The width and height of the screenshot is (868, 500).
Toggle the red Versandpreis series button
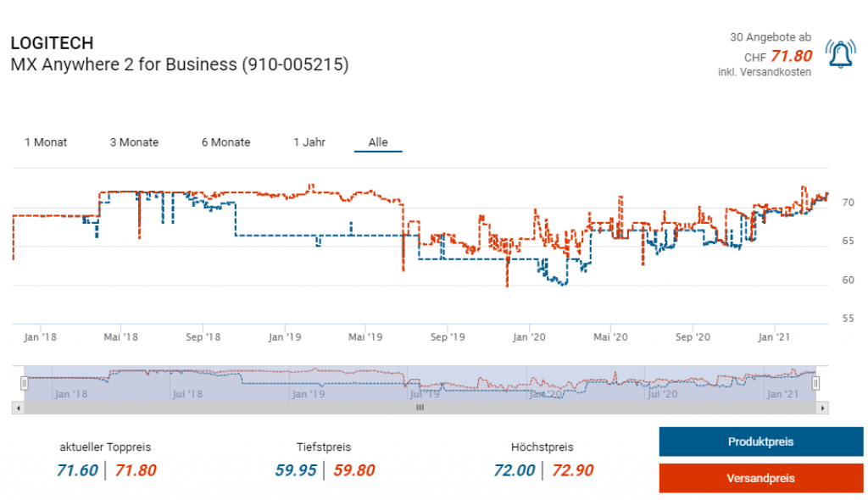(760, 478)
